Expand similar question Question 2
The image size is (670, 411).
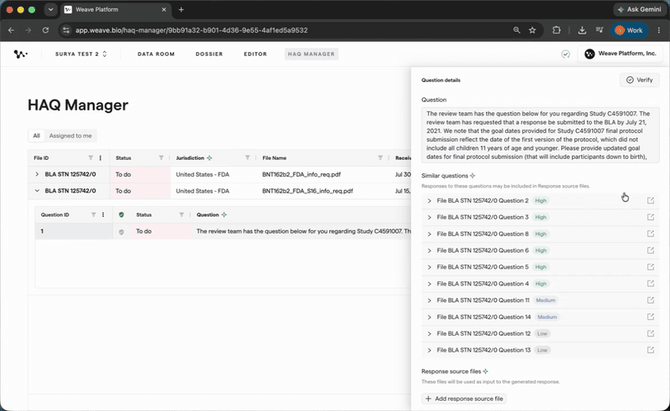coord(429,201)
